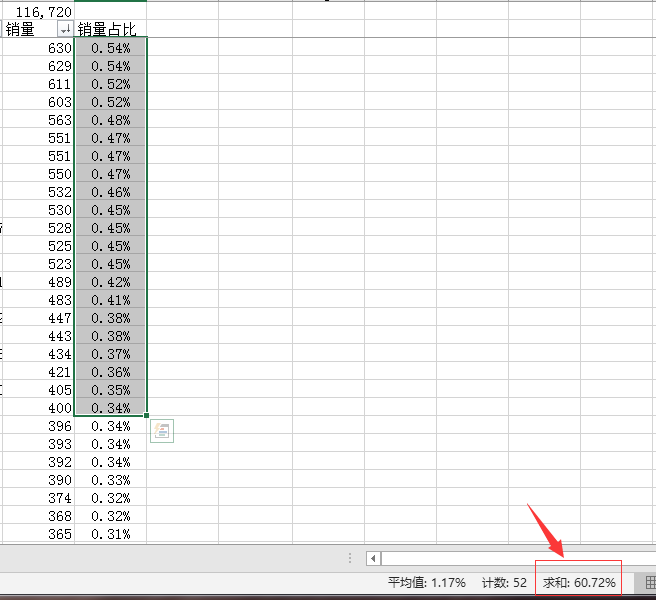The image size is (656, 600).
Task: Open the 销量 column filter dropdown
Action: pyautogui.click(x=65, y=29)
